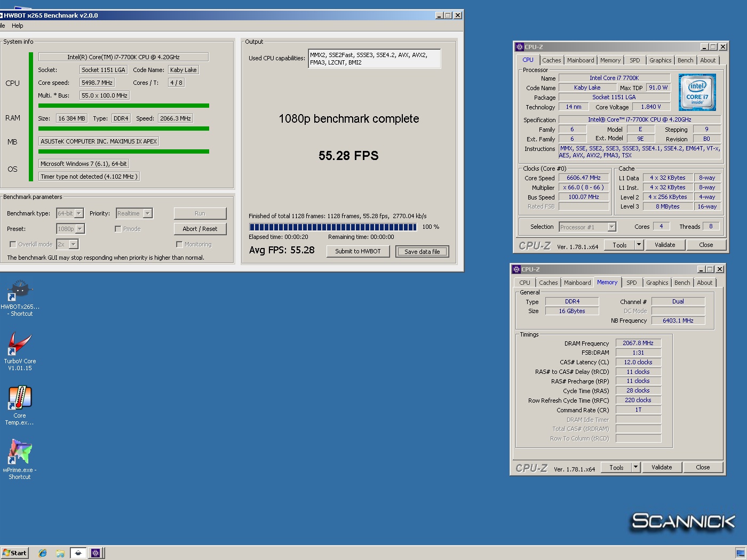Expand Tools arrow in Memory CPU-Z window
Viewport: 747px width, 560px height.
coord(635,468)
